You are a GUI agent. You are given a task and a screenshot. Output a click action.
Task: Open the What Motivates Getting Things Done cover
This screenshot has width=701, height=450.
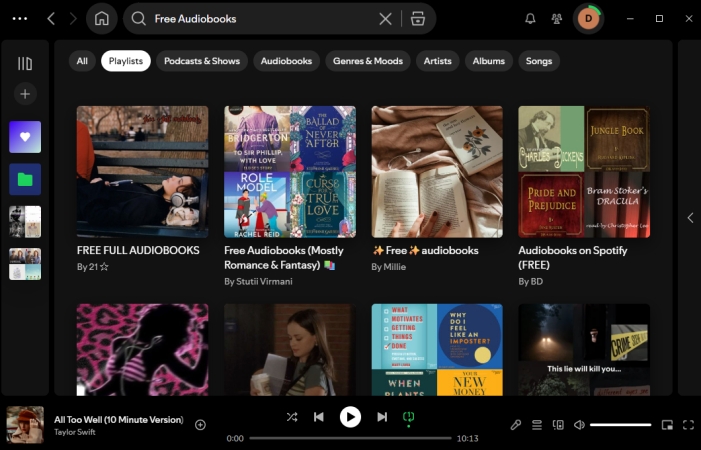click(x=437, y=350)
